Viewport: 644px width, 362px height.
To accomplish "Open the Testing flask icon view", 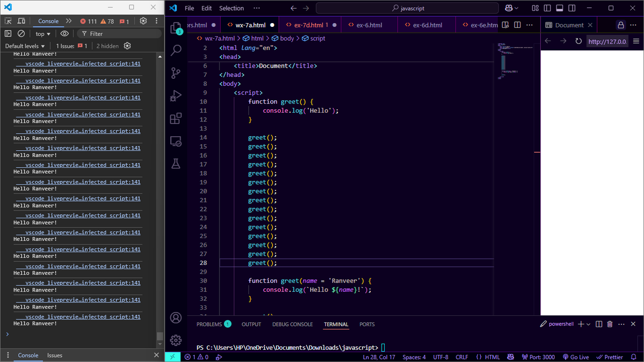I will click(175, 164).
